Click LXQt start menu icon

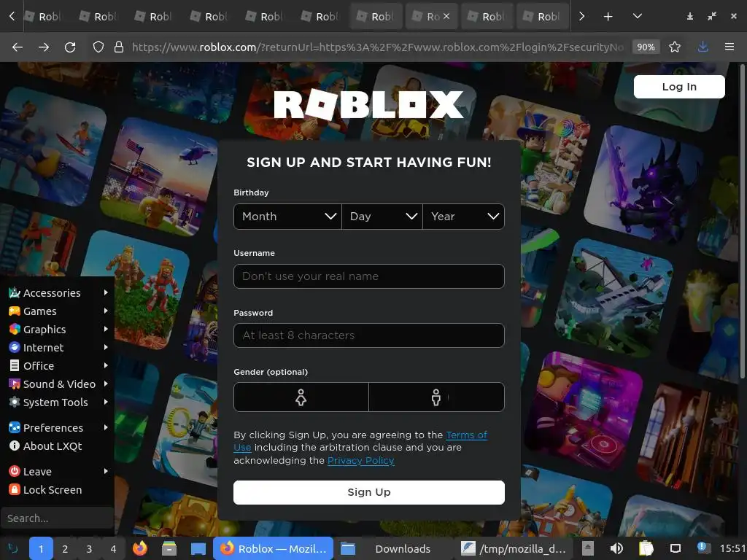tap(13, 548)
